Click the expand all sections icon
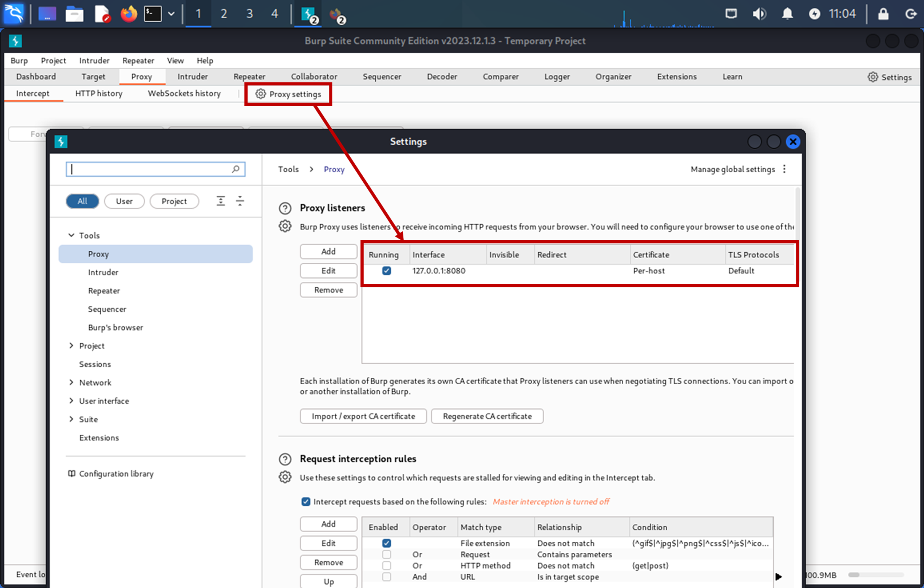 pyautogui.click(x=221, y=201)
